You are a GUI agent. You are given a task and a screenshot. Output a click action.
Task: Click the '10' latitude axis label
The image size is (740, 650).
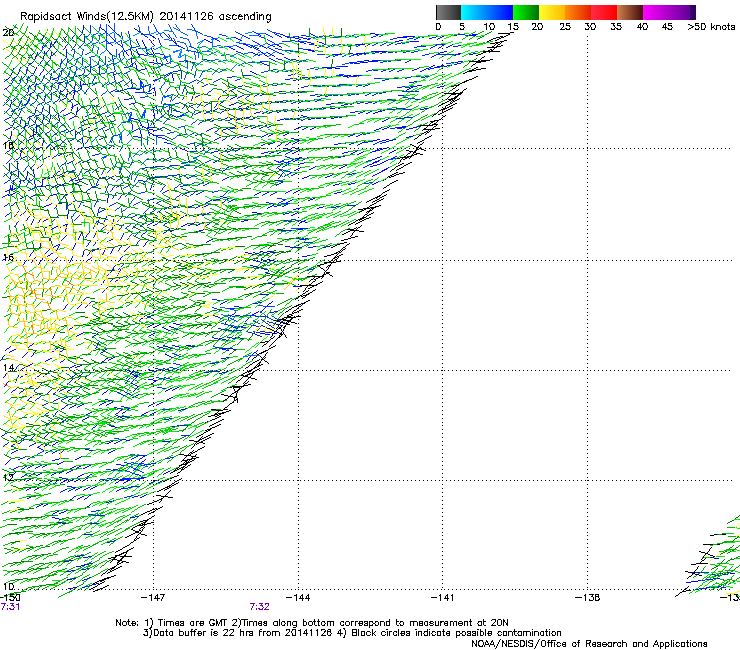tap(8, 587)
